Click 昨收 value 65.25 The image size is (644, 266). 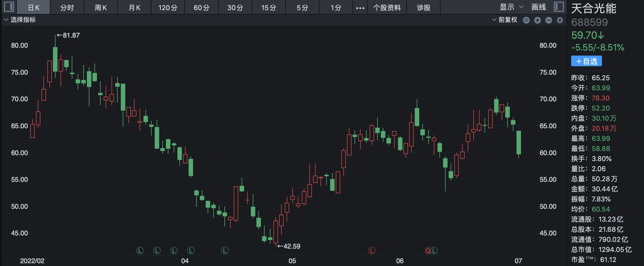click(x=601, y=78)
